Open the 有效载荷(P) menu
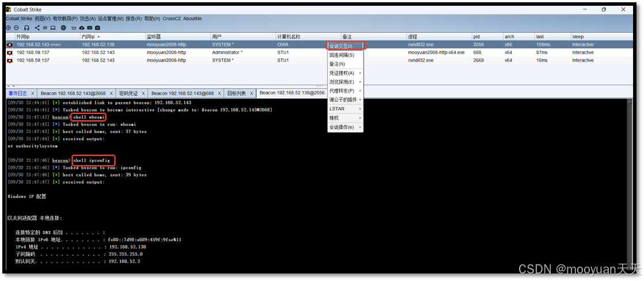This screenshot has width=644, height=281. point(65,18)
